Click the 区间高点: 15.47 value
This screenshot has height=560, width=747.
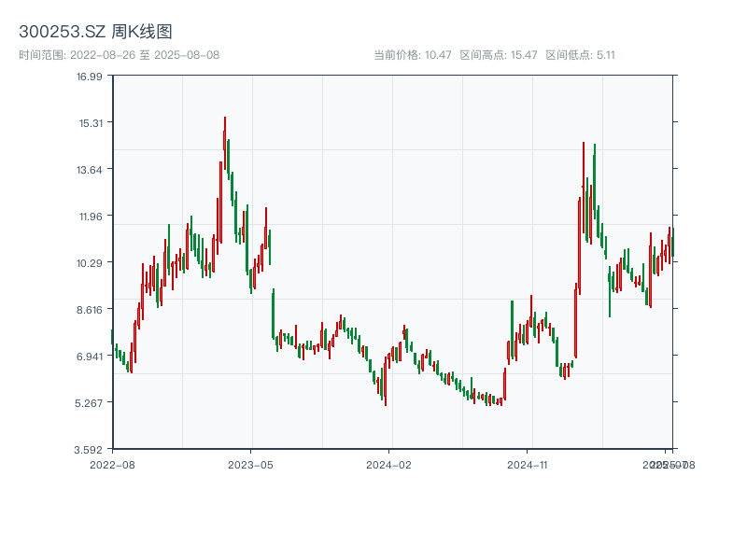pos(499,55)
